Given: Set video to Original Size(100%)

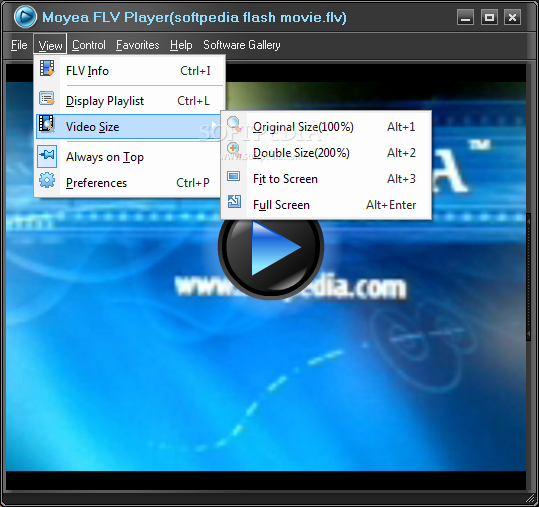Looking at the screenshot, I should pyautogui.click(x=326, y=127).
